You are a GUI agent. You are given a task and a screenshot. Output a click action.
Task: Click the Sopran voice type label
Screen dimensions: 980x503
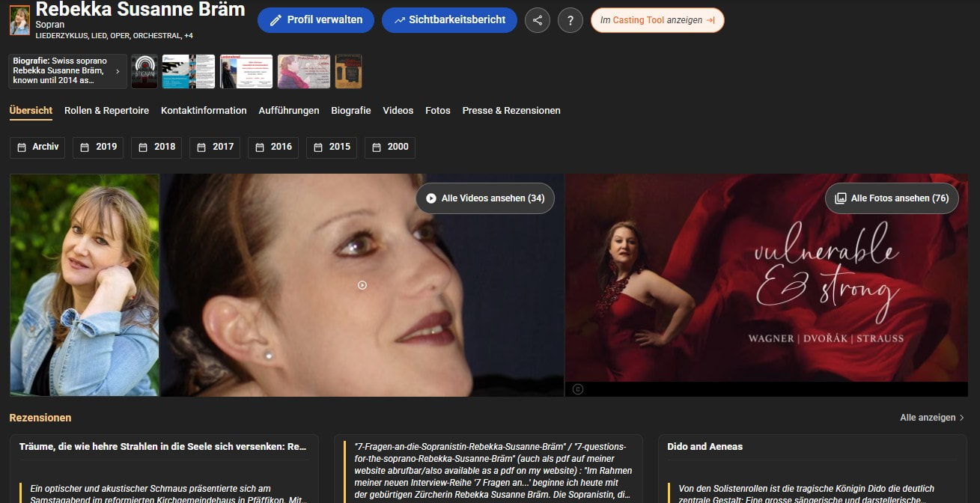click(x=50, y=25)
